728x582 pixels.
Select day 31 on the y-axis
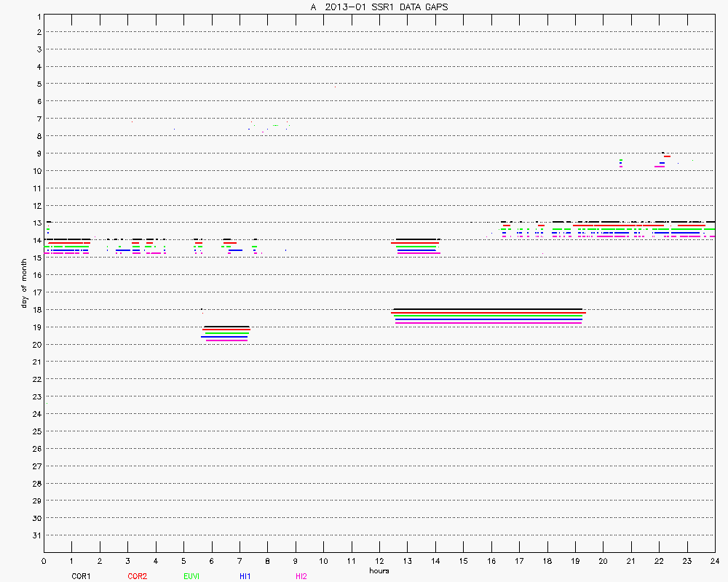[36, 535]
